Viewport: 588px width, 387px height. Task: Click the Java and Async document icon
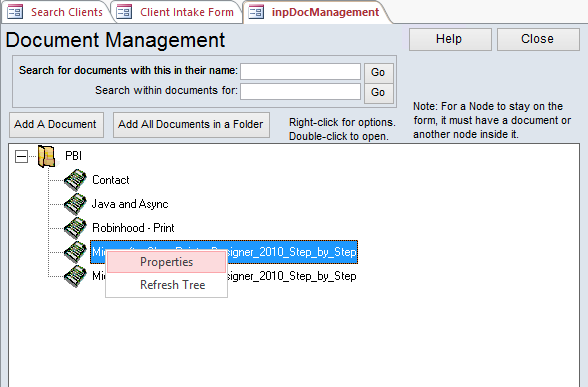75,204
